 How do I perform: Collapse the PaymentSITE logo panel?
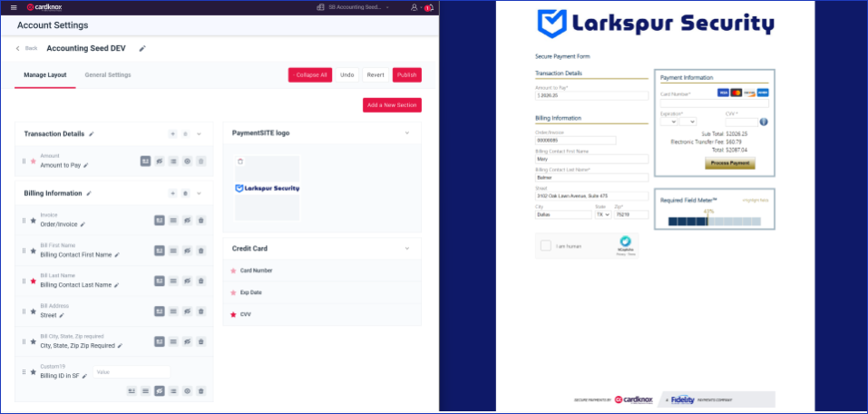coord(407,133)
